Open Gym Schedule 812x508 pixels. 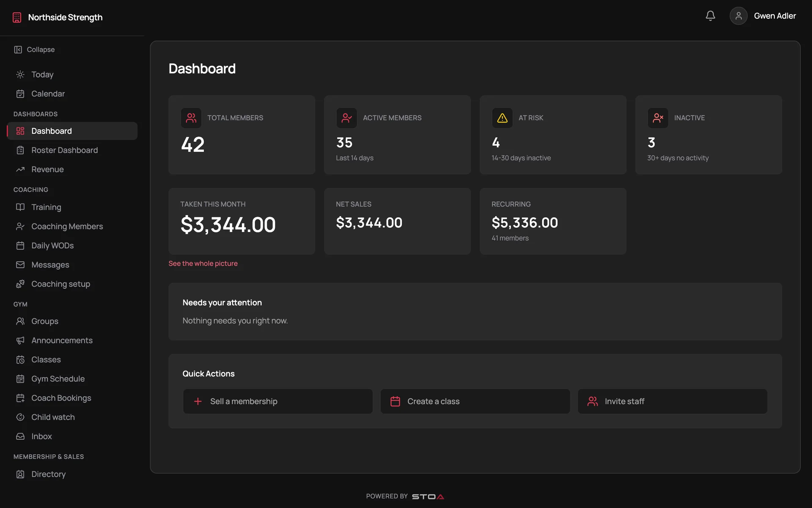[x=72, y=378]
